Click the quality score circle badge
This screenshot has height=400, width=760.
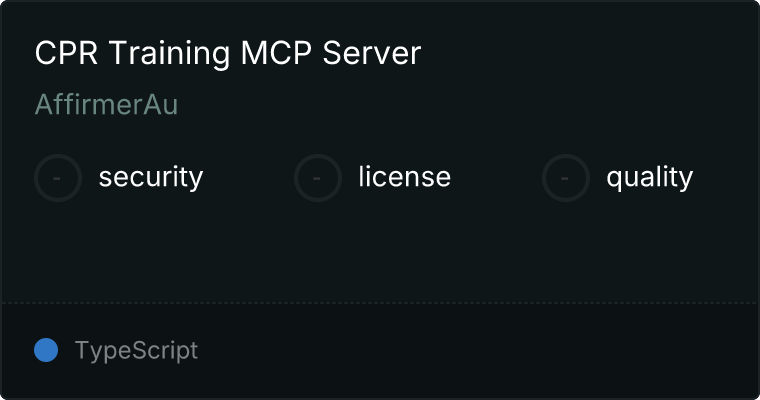[566, 178]
